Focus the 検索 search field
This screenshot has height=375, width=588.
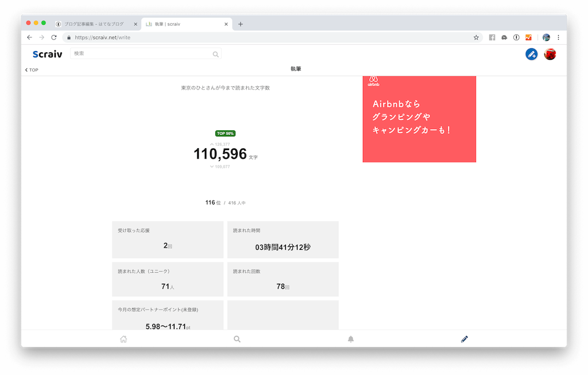pyautogui.click(x=145, y=53)
